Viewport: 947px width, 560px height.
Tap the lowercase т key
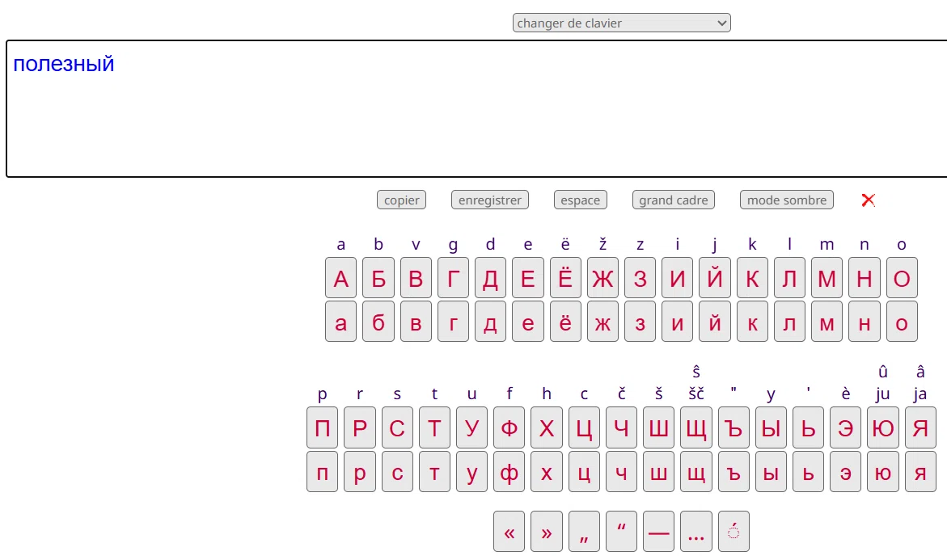434,471
